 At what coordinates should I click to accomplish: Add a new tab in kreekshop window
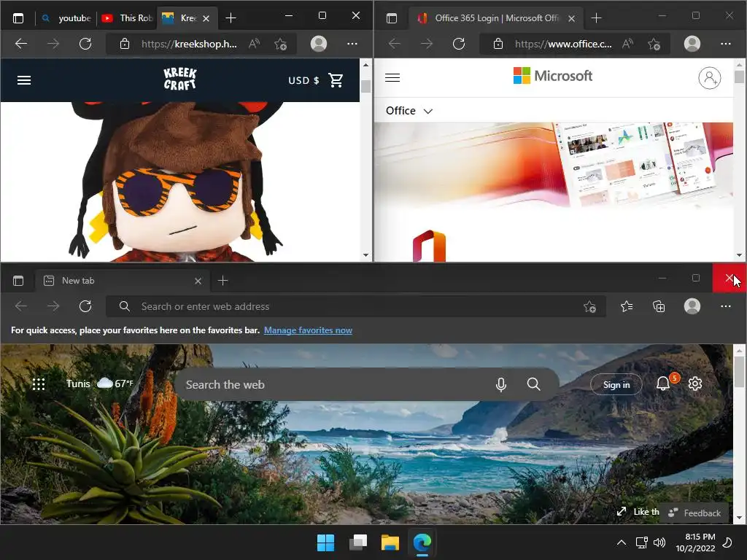tap(231, 18)
